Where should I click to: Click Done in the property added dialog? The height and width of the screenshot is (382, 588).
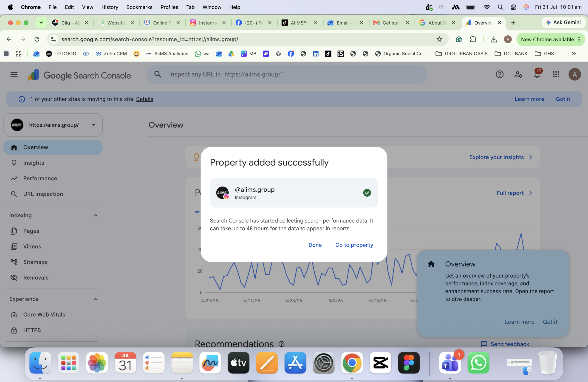[315, 245]
